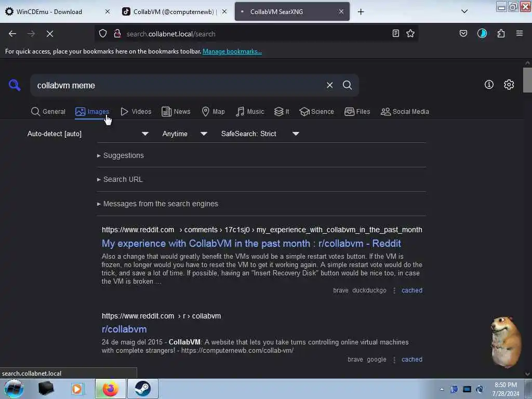Image resolution: width=532 pixels, height=399 pixels.
Task: Select the Images search category
Action: click(x=92, y=112)
